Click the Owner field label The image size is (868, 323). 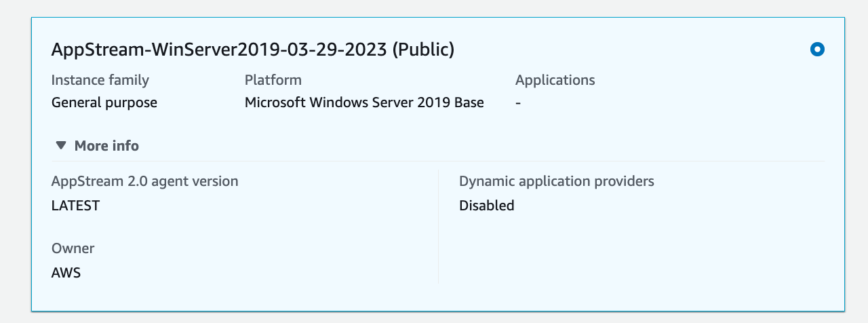point(73,248)
